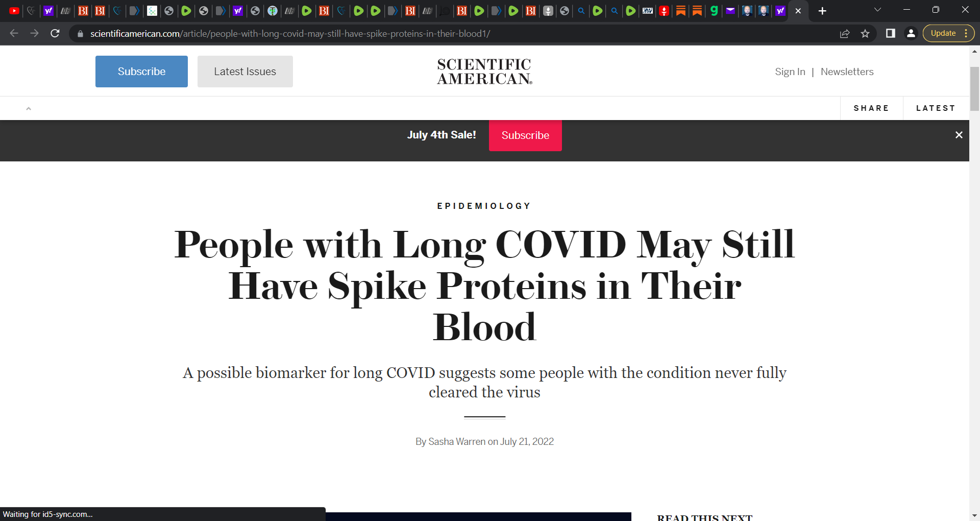The height and width of the screenshot is (521, 980).
Task: Reload the current page
Action: click(x=55, y=33)
